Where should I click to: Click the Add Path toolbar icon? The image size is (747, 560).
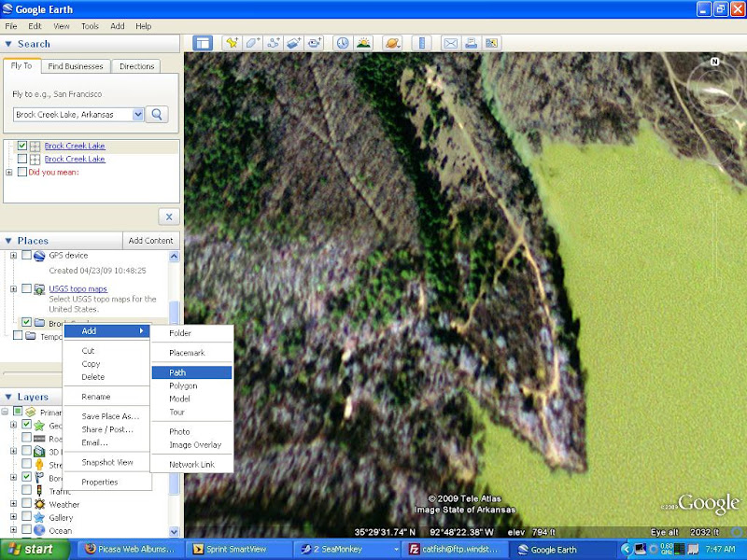coord(274,43)
